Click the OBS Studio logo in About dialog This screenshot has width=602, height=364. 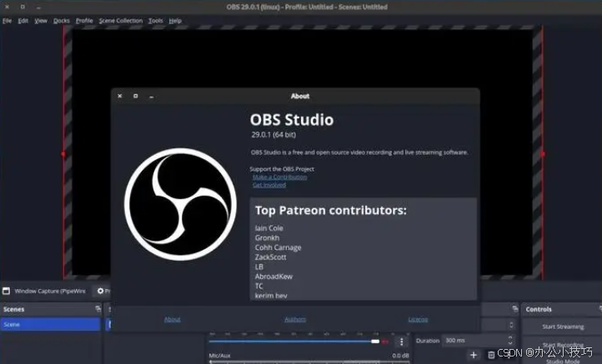(180, 204)
